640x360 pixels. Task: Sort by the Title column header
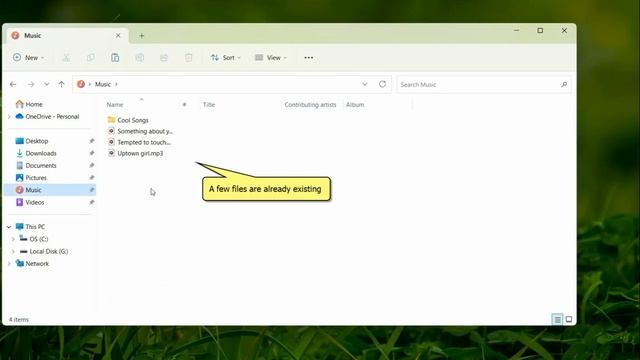(x=209, y=105)
